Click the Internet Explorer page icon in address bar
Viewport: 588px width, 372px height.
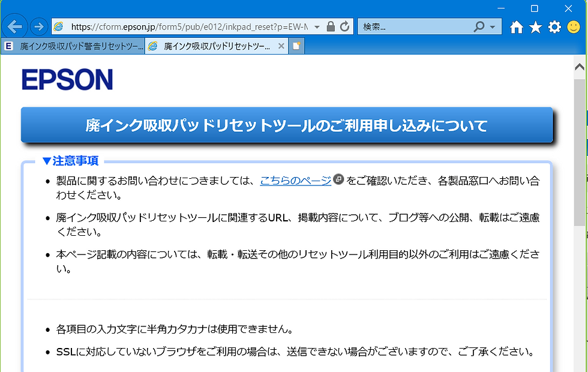tap(59, 26)
